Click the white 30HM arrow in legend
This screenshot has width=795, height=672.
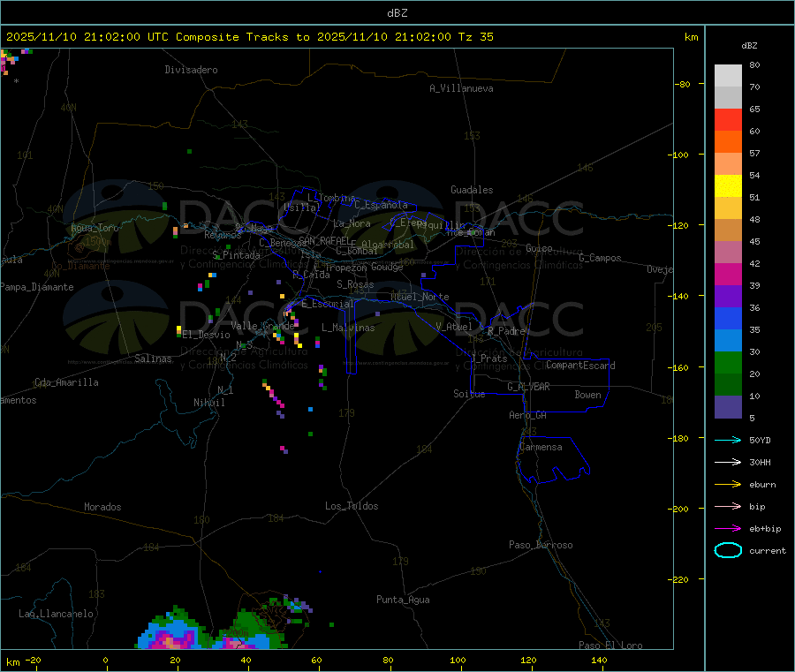pyautogui.click(x=728, y=462)
